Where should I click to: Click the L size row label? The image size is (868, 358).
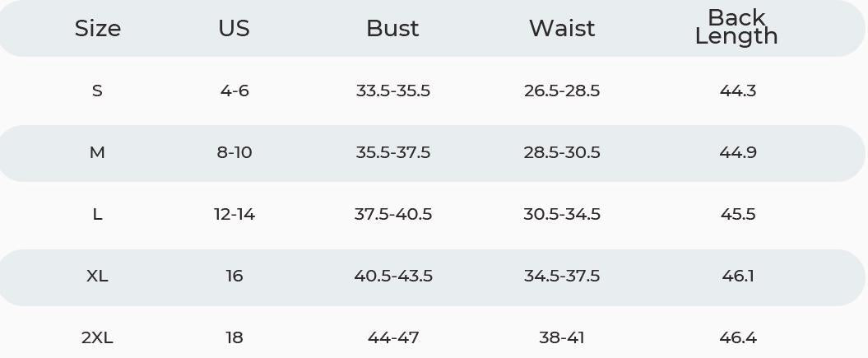(97, 214)
